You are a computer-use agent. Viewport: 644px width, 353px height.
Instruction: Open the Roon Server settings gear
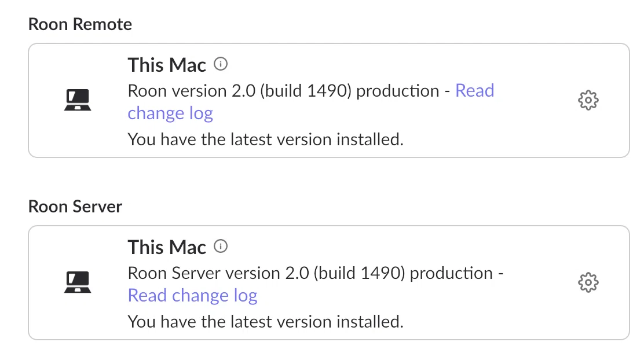[588, 282]
